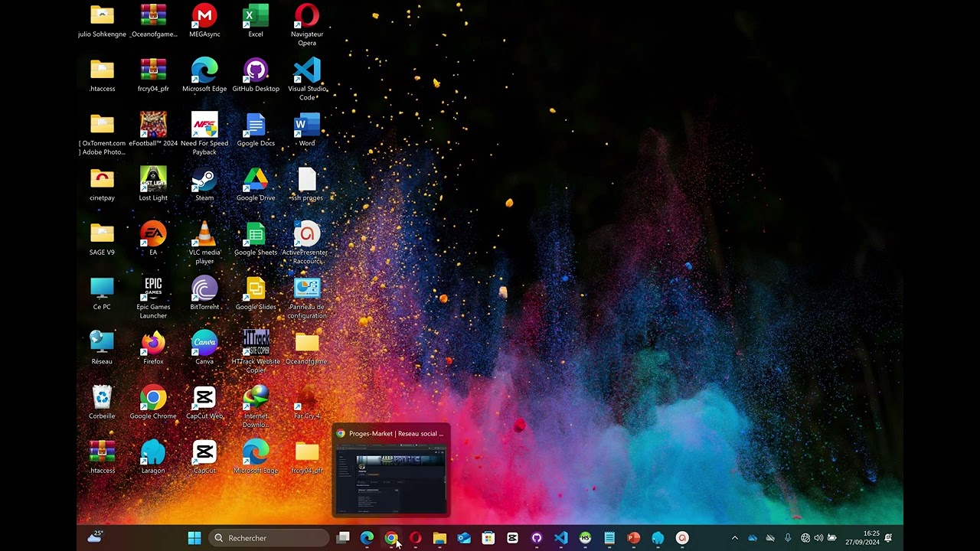Select the _Oceanofgame WinRAR archive icon
The height and width of the screenshot is (551, 980).
click(x=153, y=21)
